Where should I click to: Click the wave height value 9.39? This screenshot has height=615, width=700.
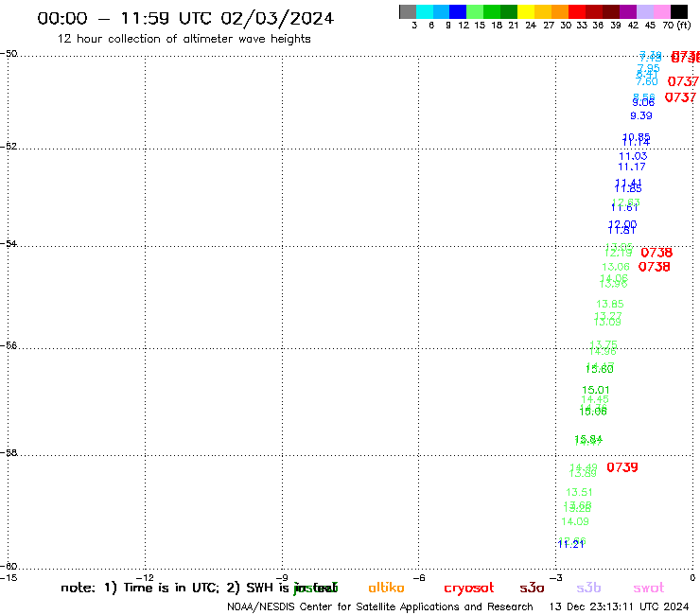(x=641, y=115)
